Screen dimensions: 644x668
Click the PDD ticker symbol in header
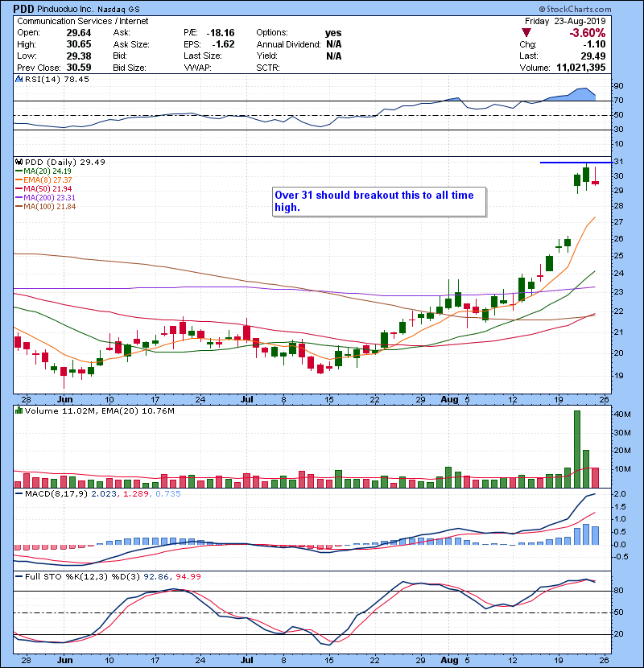coord(24,9)
